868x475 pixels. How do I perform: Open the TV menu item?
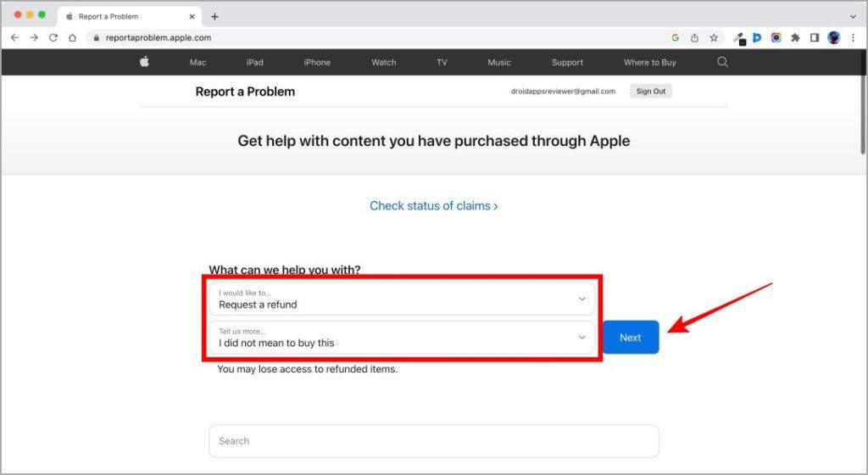442,63
